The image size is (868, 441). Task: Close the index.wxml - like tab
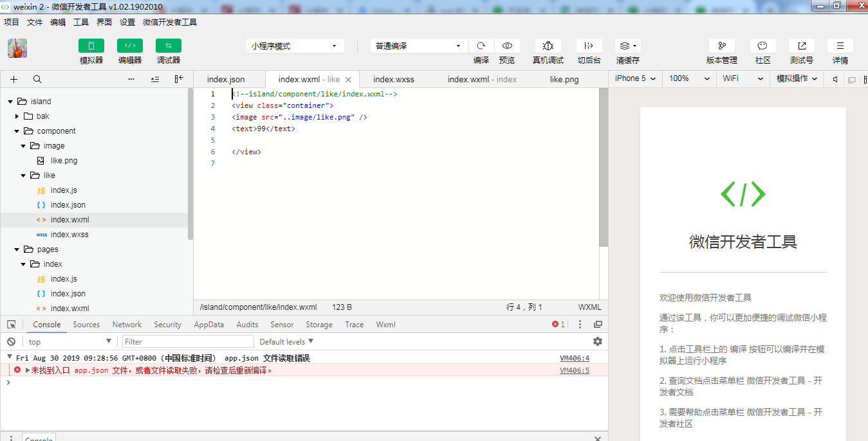(x=348, y=80)
